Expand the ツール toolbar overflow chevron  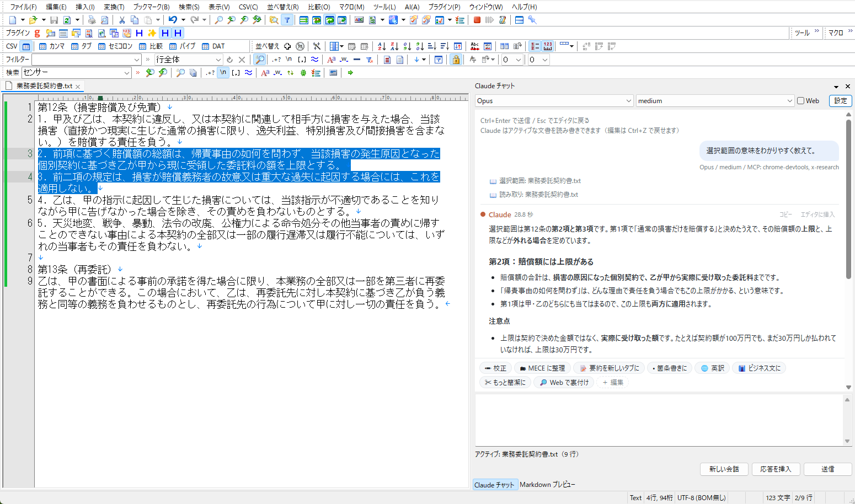[817, 31]
